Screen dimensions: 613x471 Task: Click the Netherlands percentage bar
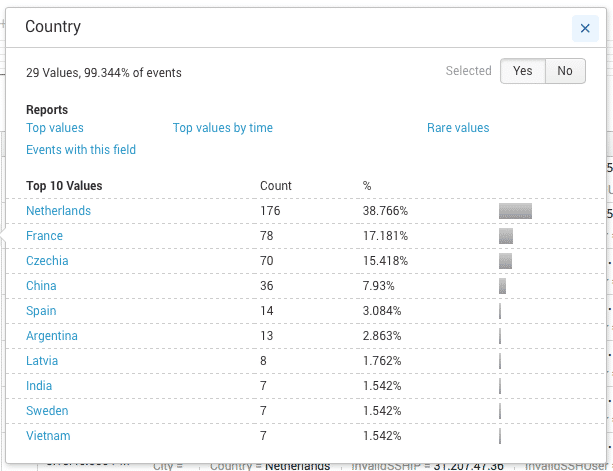pyautogui.click(x=515, y=211)
